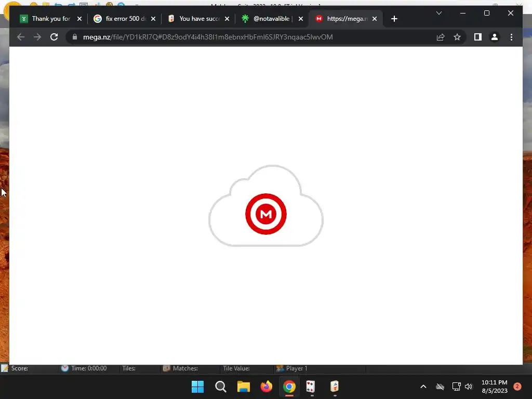Image resolution: width=532 pixels, height=399 pixels.
Task: Toggle the Chrome side panel
Action: coord(478,37)
